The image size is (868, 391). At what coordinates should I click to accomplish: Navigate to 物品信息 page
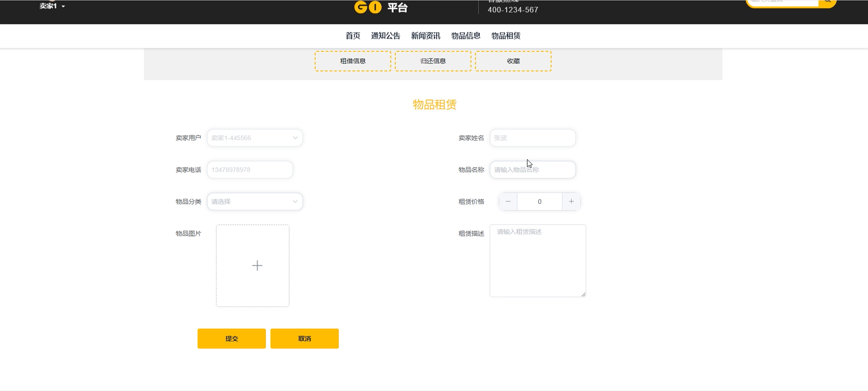pos(466,36)
